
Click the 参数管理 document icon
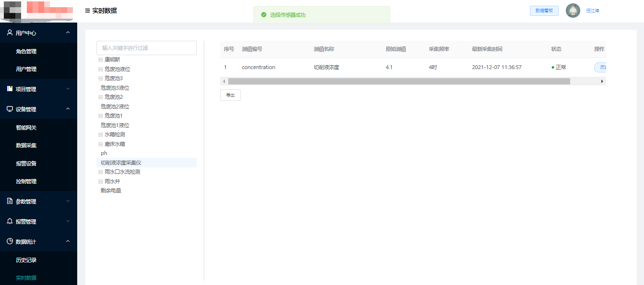10,201
